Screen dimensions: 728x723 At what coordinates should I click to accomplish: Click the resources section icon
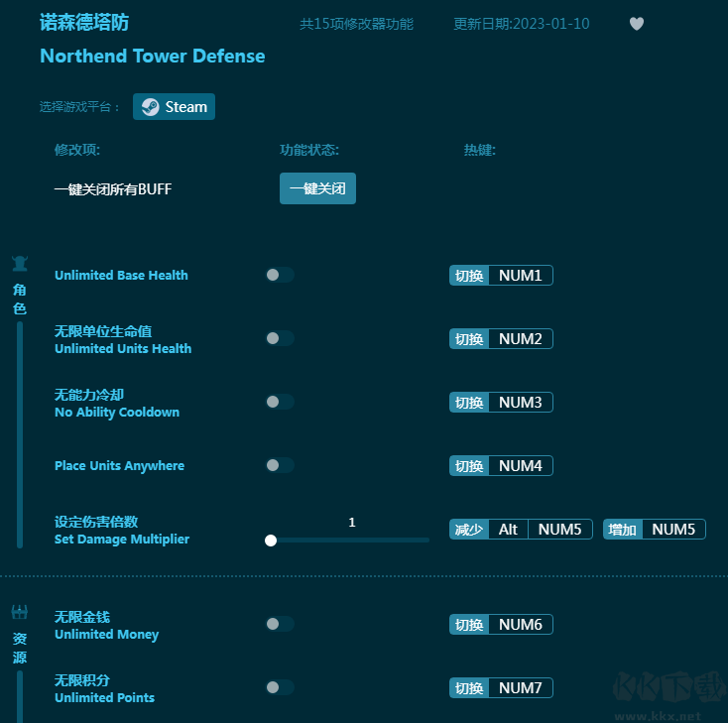click(20, 612)
